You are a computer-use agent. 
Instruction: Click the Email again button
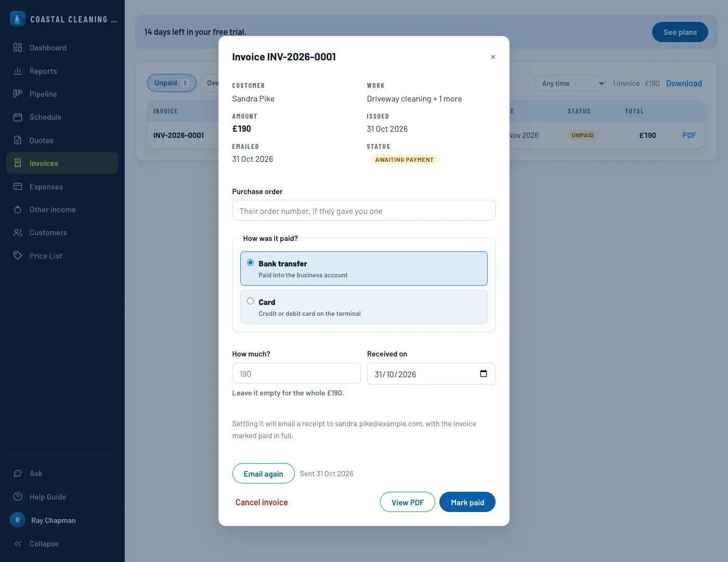[264, 474]
